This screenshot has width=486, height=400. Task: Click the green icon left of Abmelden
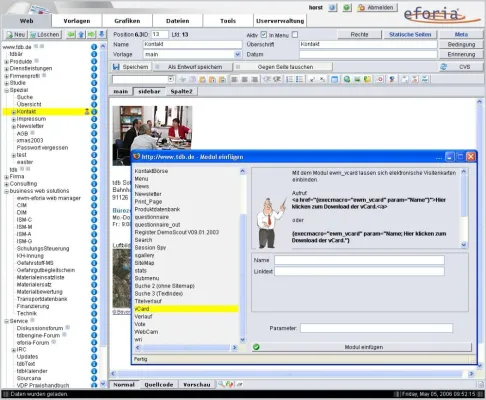tap(347, 8)
